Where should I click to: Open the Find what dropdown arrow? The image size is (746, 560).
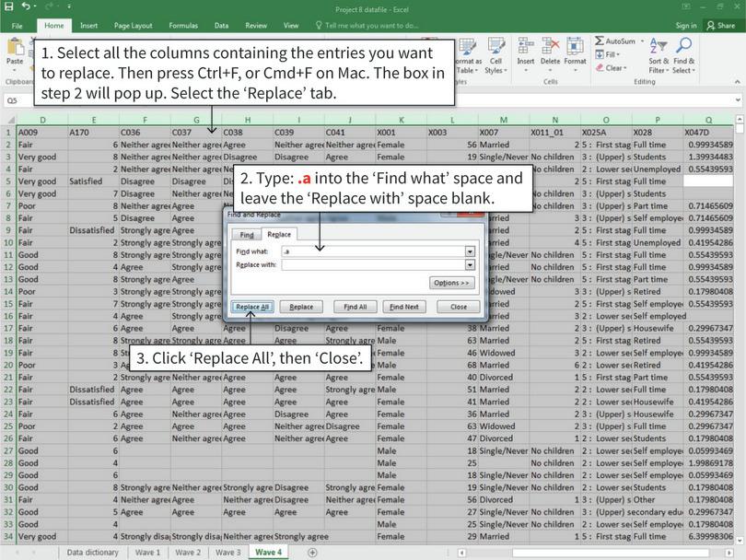pos(470,250)
